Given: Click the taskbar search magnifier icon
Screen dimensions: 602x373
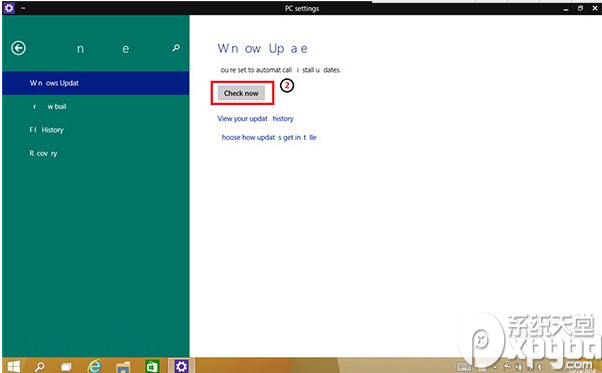Looking at the screenshot, I should (x=40, y=366).
